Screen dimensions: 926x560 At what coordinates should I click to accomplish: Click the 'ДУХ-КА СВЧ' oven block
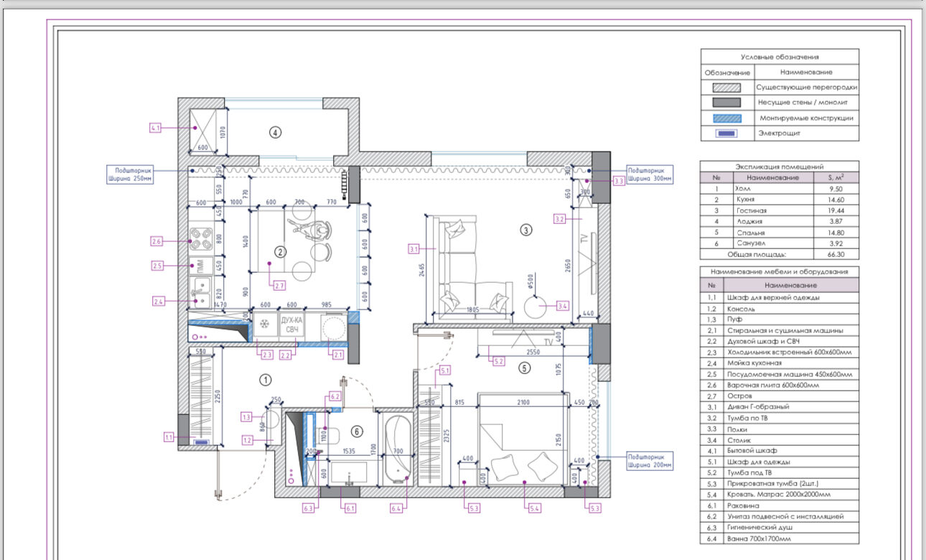[x=291, y=325]
